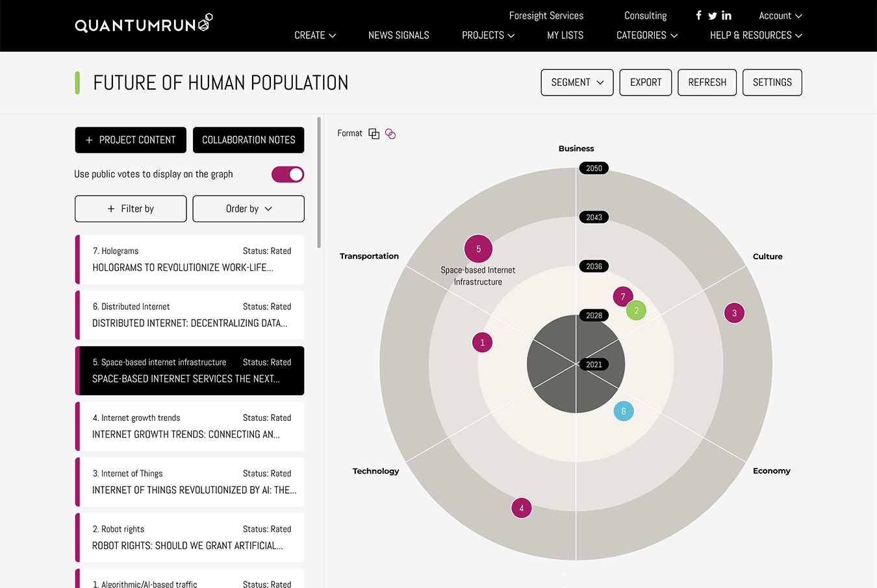Viewport: 877px width, 588px height.
Task: Select Space-based internet infrastructure list item
Action: click(x=190, y=371)
